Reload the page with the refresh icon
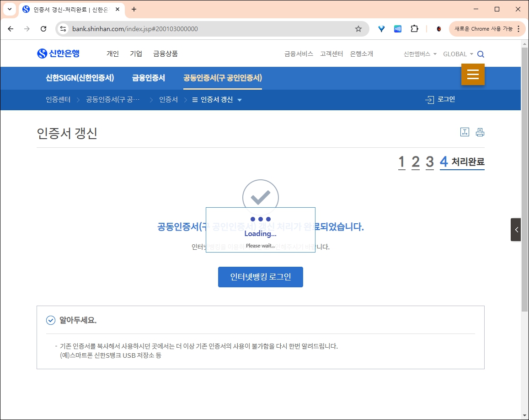 43,28
